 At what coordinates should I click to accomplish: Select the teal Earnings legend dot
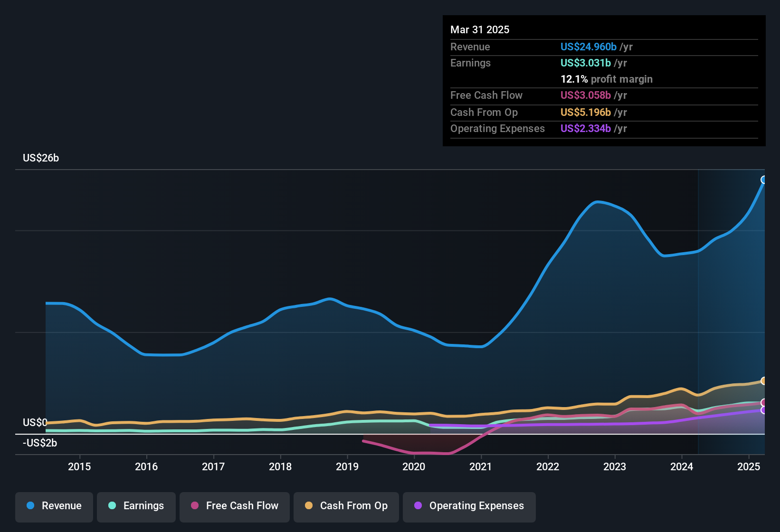(112, 506)
